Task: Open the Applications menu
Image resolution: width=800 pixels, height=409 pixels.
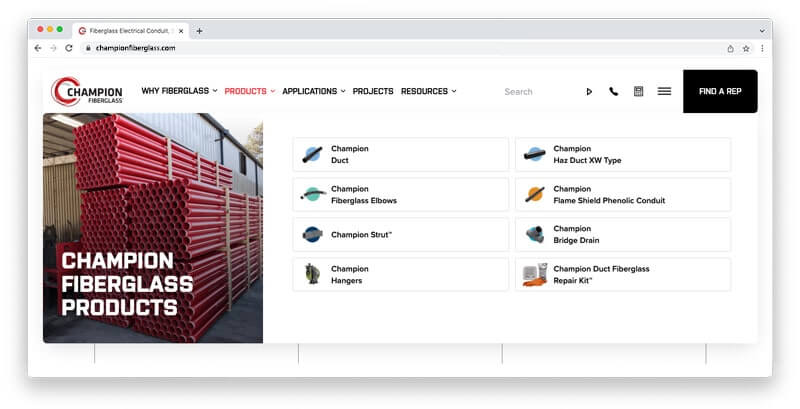Action: 310,91
